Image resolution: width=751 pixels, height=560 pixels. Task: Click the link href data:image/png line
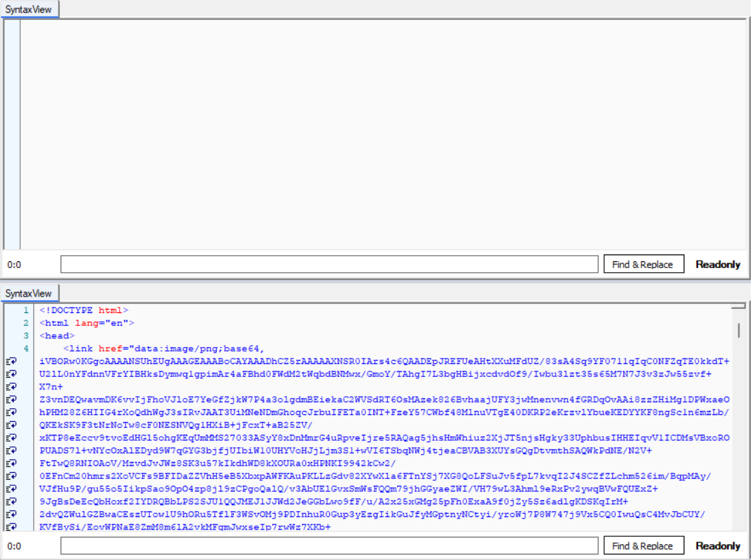(x=164, y=349)
